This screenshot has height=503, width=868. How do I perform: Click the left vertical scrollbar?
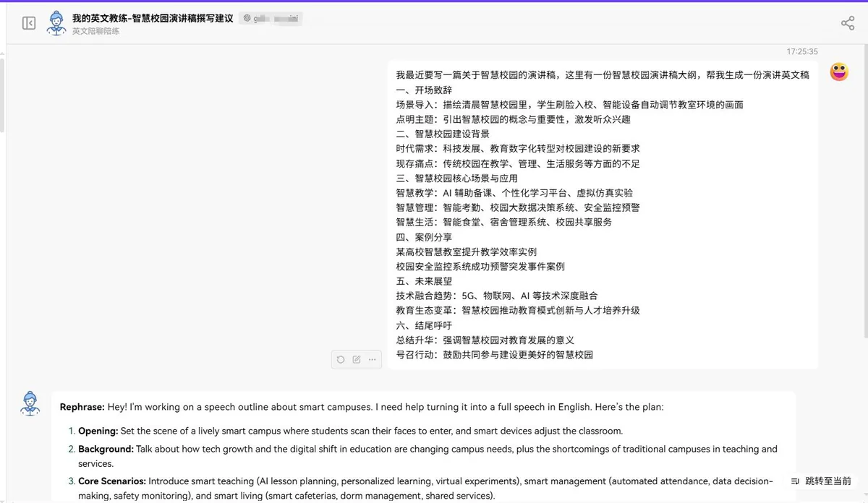coord(2,94)
